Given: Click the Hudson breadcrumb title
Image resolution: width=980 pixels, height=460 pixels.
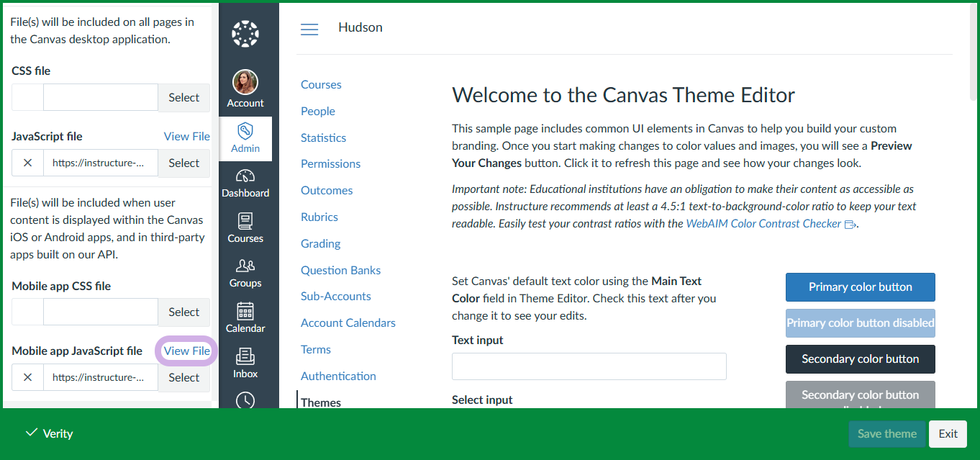Looking at the screenshot, I should click(x=360, y=27).
